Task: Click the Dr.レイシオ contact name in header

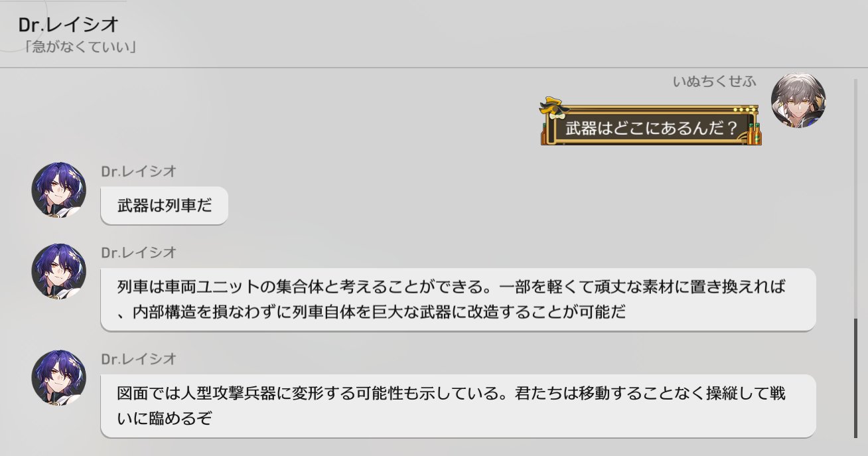Action: pos(68,25)
